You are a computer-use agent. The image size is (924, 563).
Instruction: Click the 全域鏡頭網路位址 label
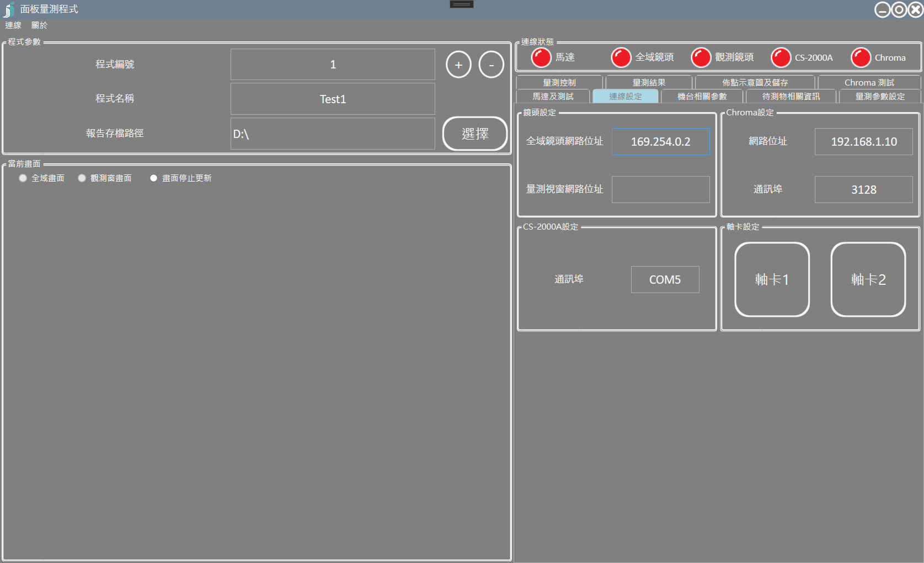click(565, 141)
